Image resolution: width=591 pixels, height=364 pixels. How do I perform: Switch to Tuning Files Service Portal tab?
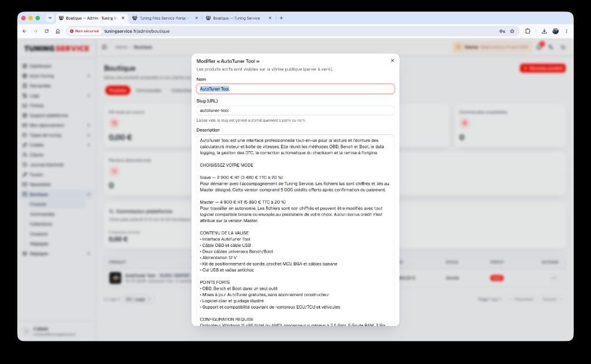point(164,18)
